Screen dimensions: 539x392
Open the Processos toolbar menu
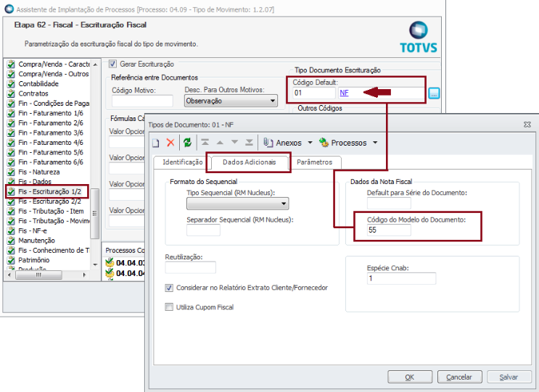[342, 143]
